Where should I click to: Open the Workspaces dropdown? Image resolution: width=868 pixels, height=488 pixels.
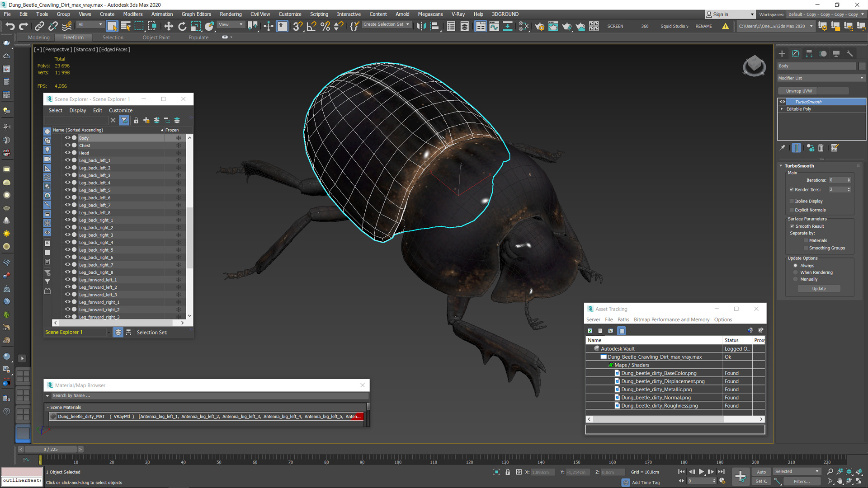[826, 14]
